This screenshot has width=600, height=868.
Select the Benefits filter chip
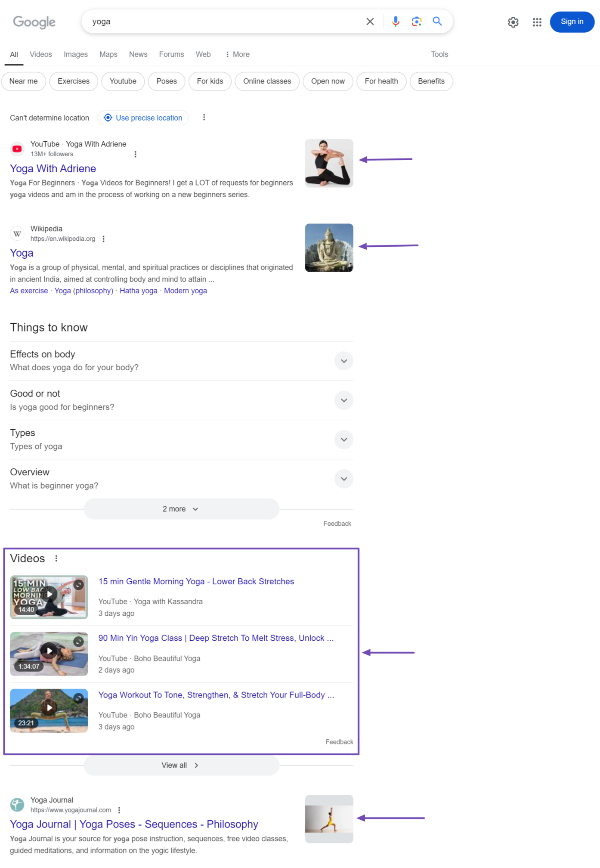point(431,81)
